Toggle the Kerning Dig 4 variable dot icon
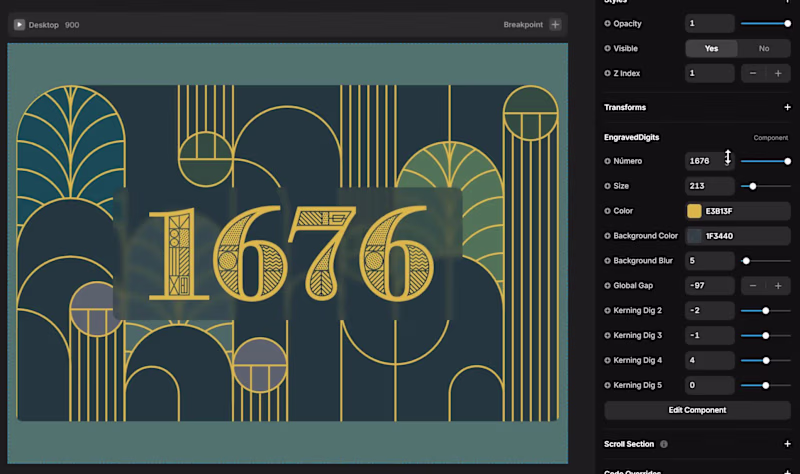 tap(607, 361)
